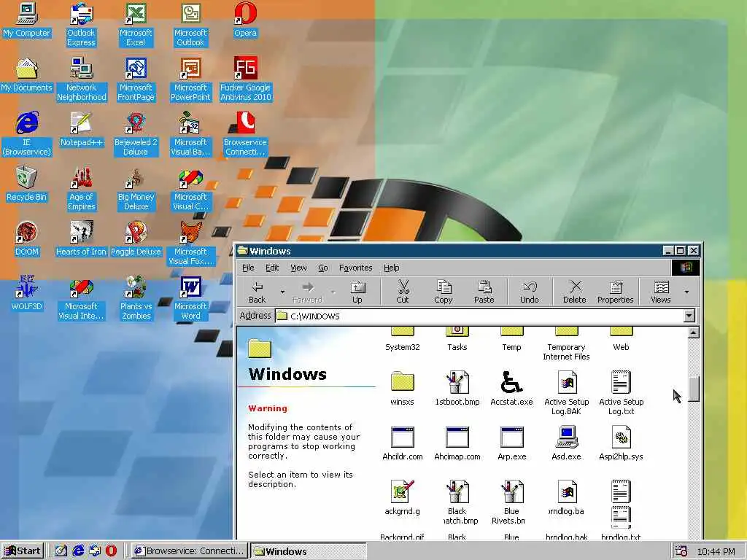This screenshot has width=747, height=560.
Task: Select Plants vs Zombies icon
Action: (136, 298)
